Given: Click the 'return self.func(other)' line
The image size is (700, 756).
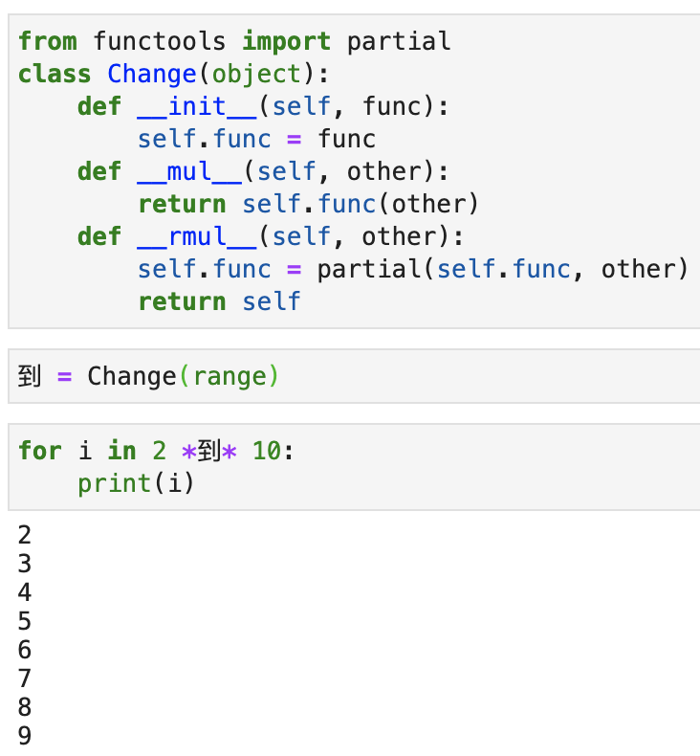Looking at the screenshot, I should click(x=309, y=205).
